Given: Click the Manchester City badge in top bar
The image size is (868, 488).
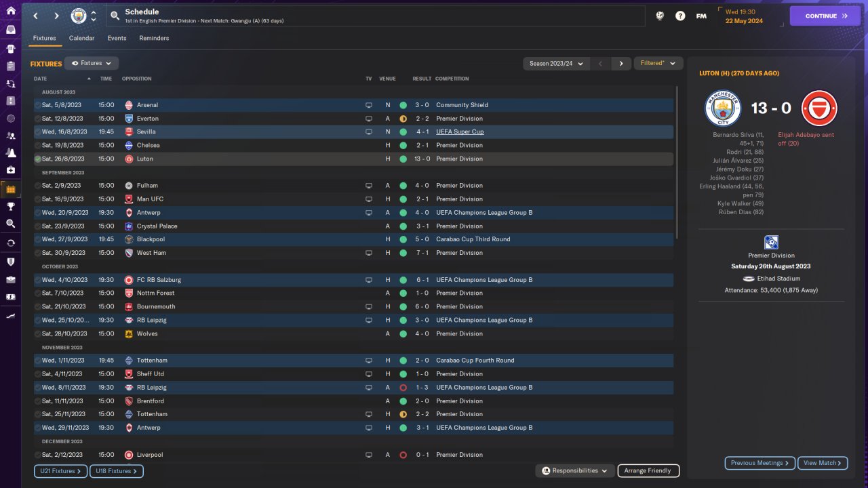Looking at the screenshot, I should [x=79, y=16].
